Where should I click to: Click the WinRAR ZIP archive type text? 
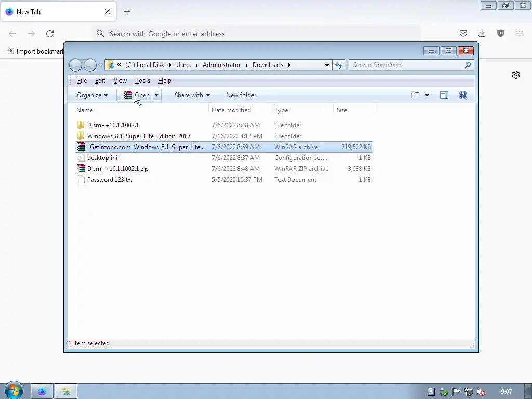click(x=301, y=169)
